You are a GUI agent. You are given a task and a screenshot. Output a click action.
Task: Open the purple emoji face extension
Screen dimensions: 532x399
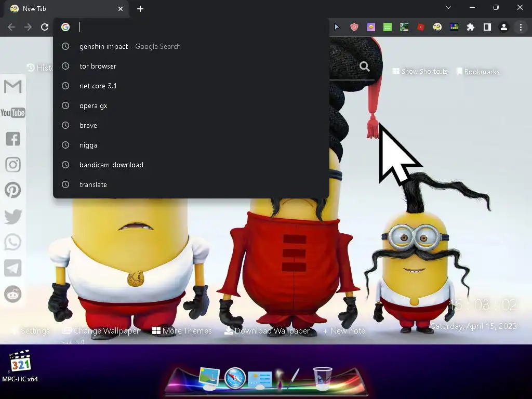click(371, 27)
